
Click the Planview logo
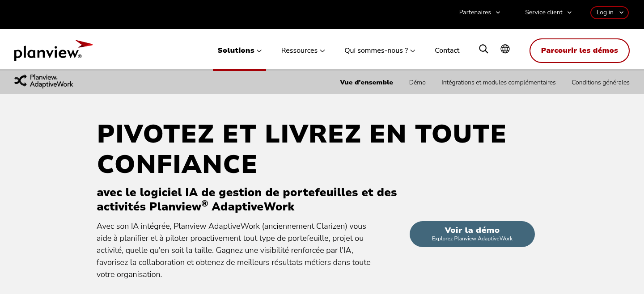(53, 50)
